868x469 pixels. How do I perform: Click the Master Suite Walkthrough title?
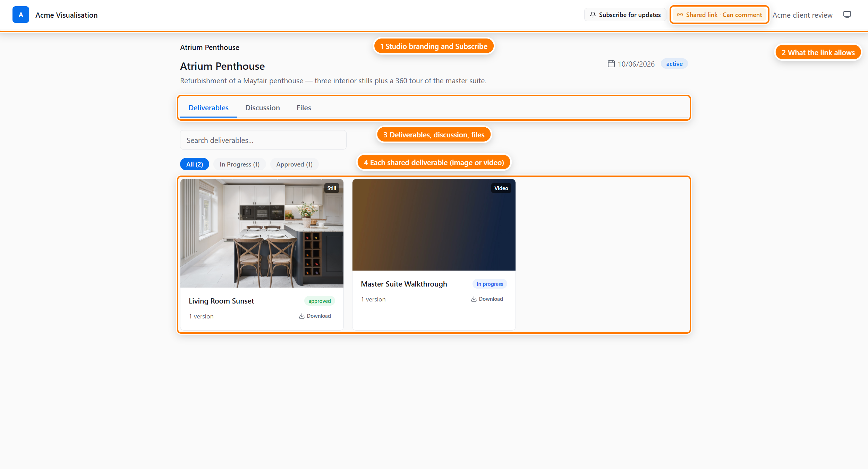click(x=404, y=284)
